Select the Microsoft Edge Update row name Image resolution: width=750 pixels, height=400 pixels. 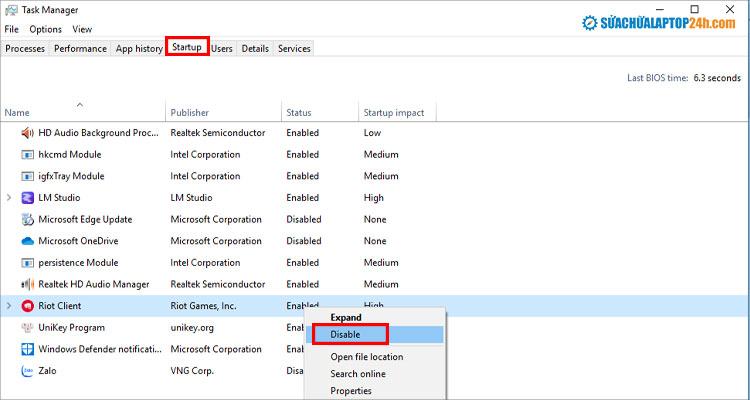pos(85,220)
